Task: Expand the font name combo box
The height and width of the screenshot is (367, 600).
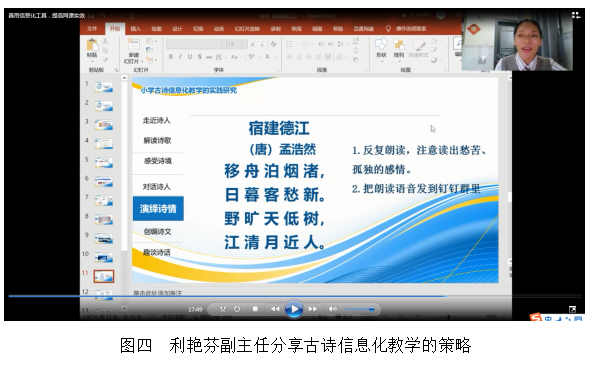Action: [223, 44]
